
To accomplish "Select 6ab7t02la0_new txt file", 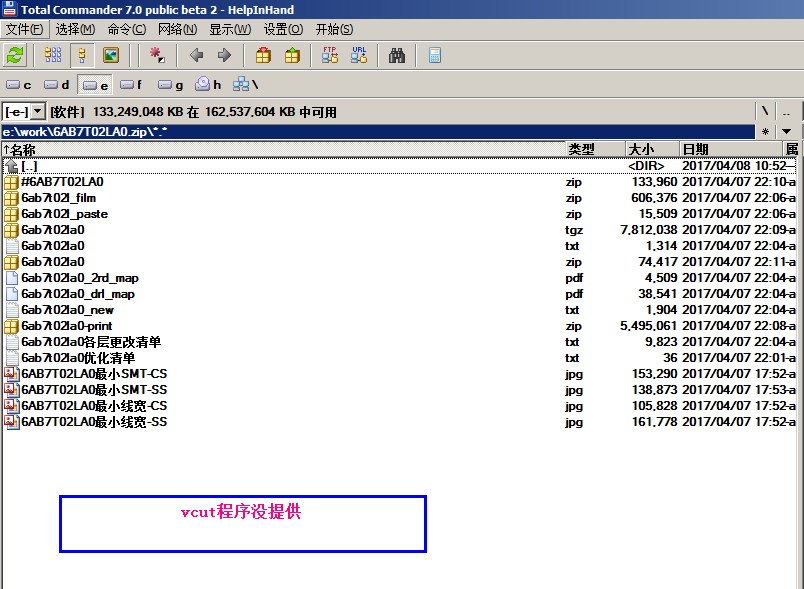I will click(400, 310).
